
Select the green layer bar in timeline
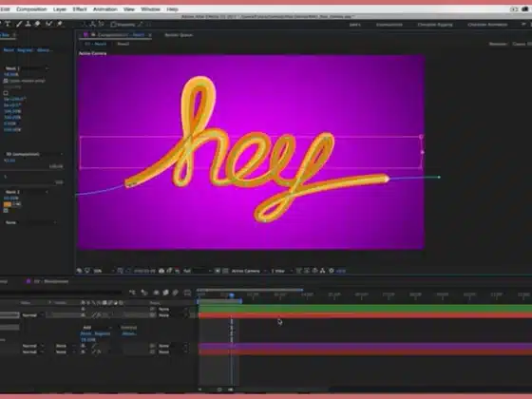click(x=365, y=309)
